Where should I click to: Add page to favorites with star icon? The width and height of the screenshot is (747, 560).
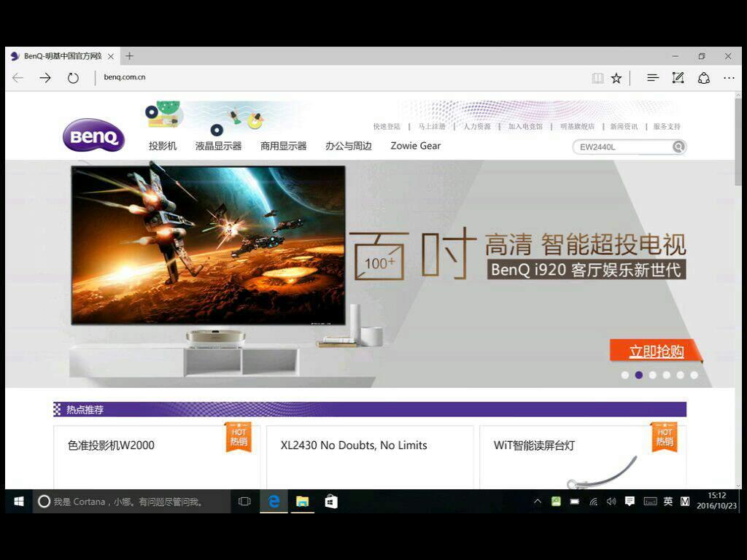(616, 78)
